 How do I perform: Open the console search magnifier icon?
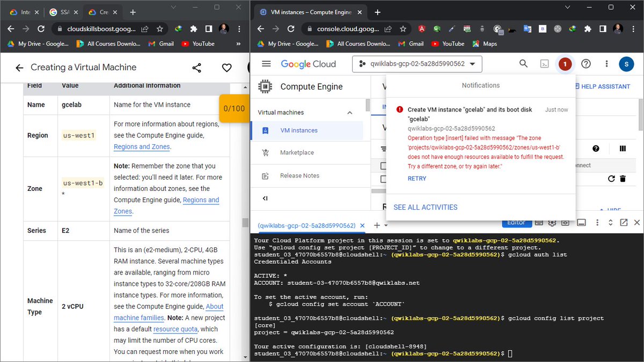pos(523,64)
